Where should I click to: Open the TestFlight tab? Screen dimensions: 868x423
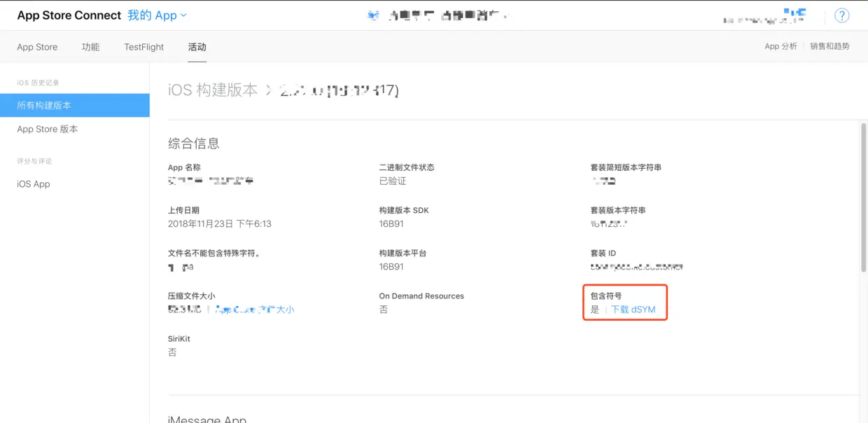click(144, 47)
